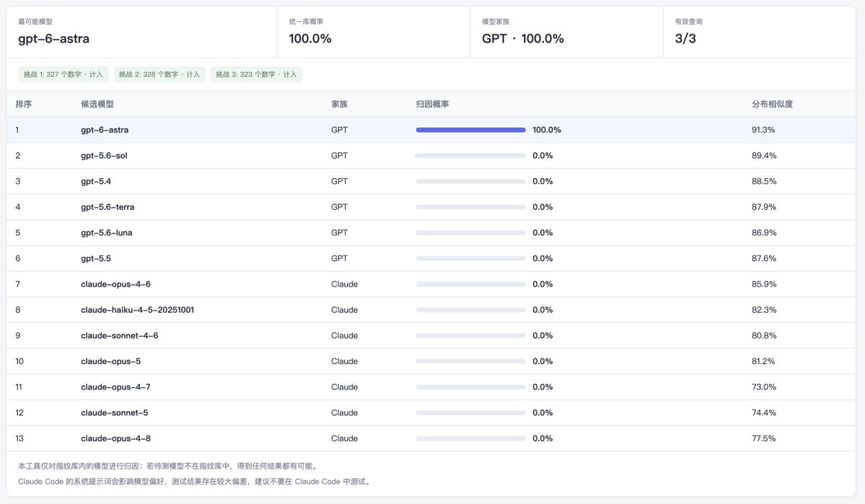Image resolution: width=865 pixels, height=504 pixels.
Task: Click the 81.2% similarity value
Action: pyautogui.click(x=763, y=361)
